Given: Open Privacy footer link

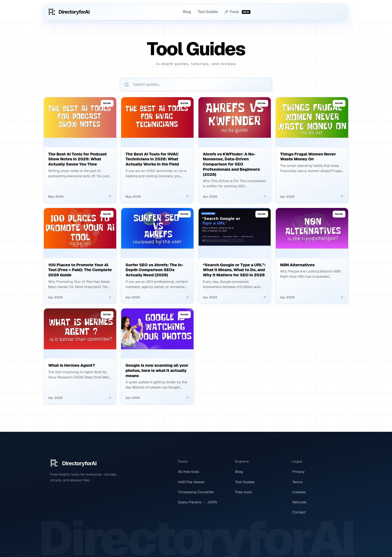Looking at the screenshot, I should 298,472.
